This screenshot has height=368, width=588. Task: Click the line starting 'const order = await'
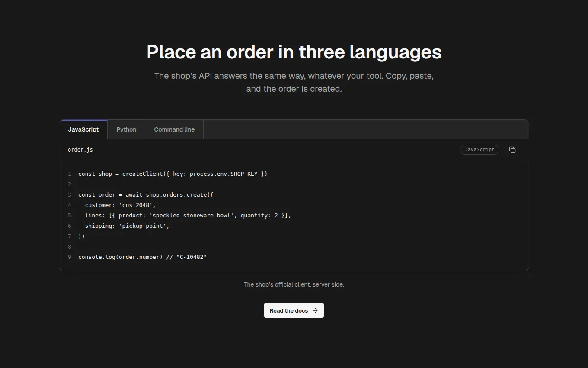[146, 195]
